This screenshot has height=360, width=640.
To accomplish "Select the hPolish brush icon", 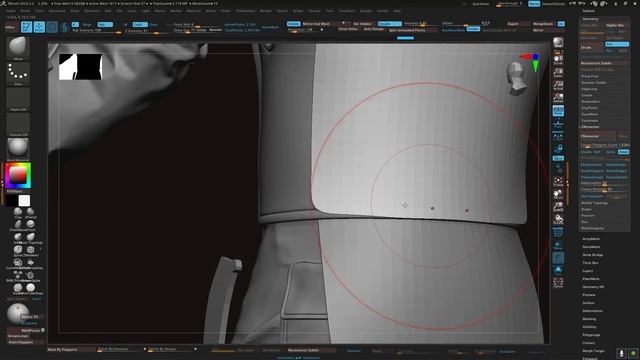I will 31,212.
